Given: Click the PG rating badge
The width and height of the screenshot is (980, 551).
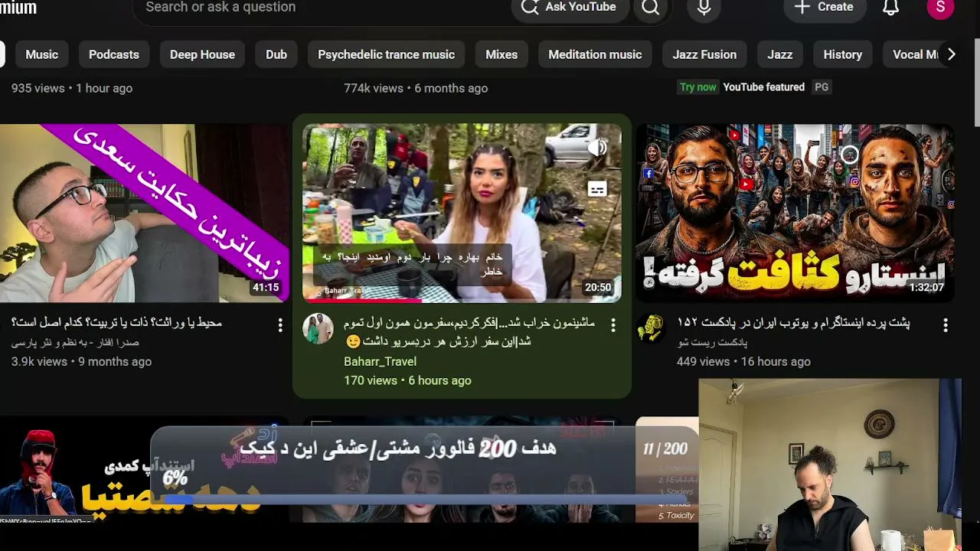Looking at the screenshot, I should 822,87.
